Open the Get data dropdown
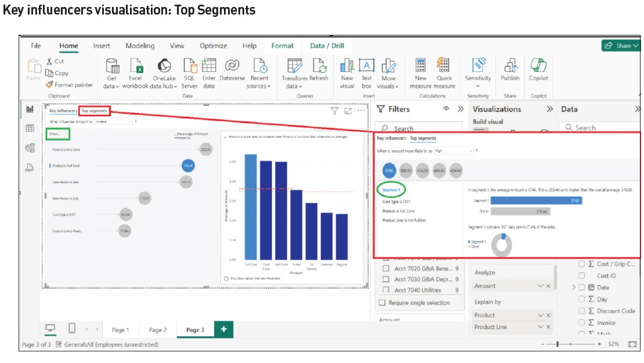 point(111,86)
